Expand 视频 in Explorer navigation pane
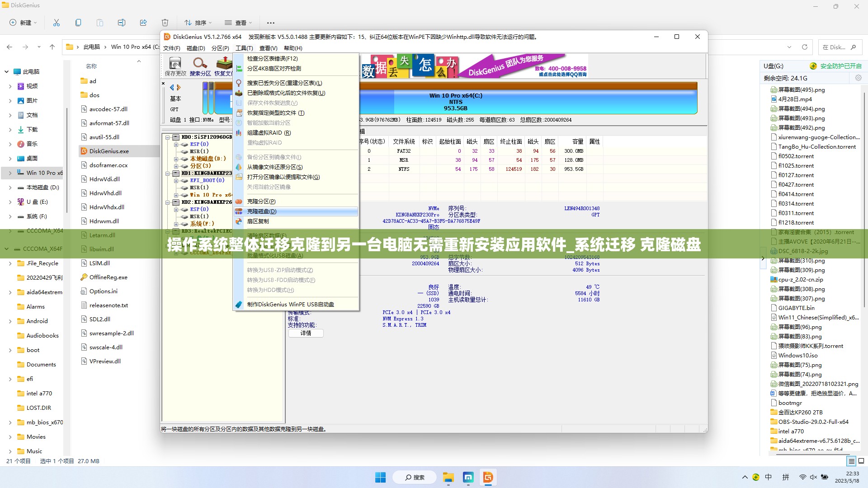 pyautogui.click(x=10, y=86)
